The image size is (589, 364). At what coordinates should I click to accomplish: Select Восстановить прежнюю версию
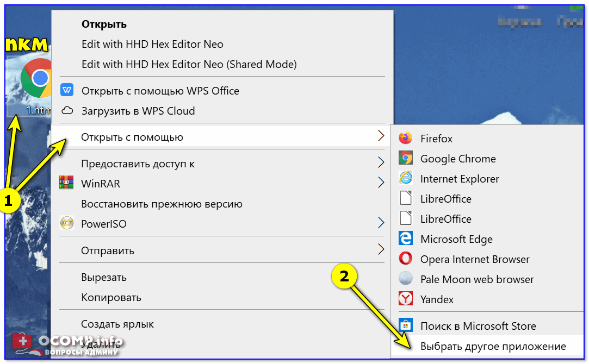(162, 204)
